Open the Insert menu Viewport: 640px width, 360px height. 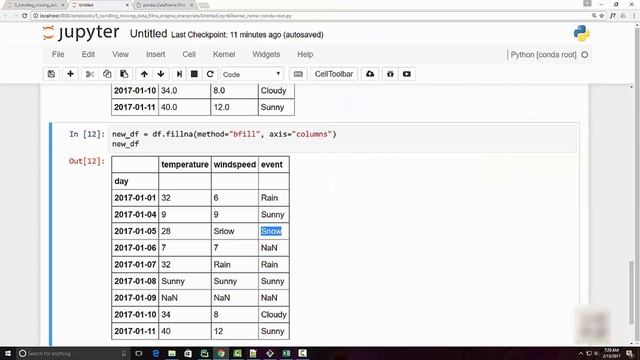[x=156, y=54]
